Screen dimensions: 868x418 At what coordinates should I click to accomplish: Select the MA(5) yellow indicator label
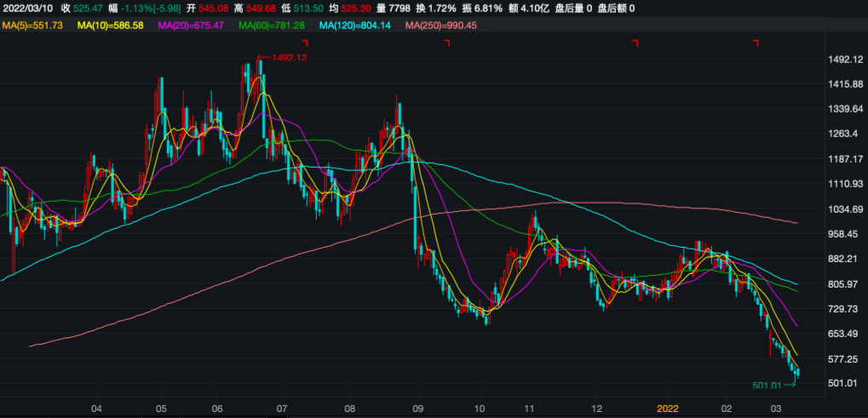pyautogui.click(x=32, y=26)
